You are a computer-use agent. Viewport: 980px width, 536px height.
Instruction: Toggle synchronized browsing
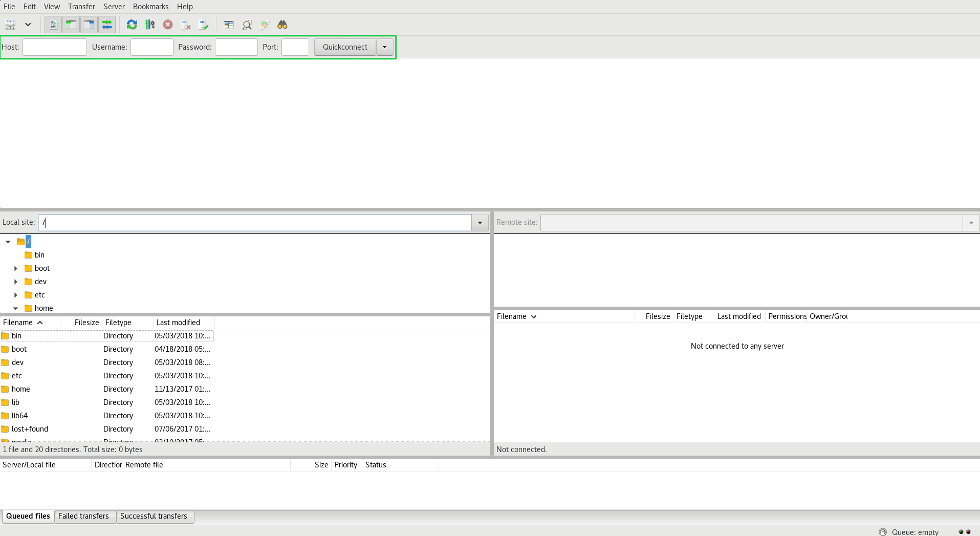point(265,25)
